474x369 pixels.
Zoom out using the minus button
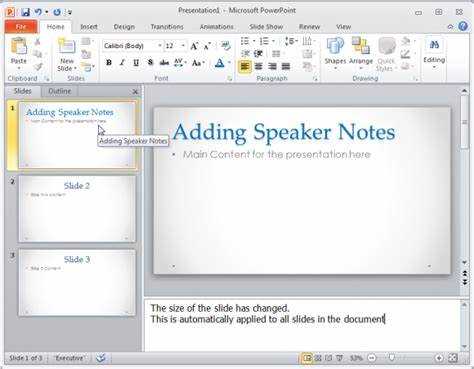372,358
